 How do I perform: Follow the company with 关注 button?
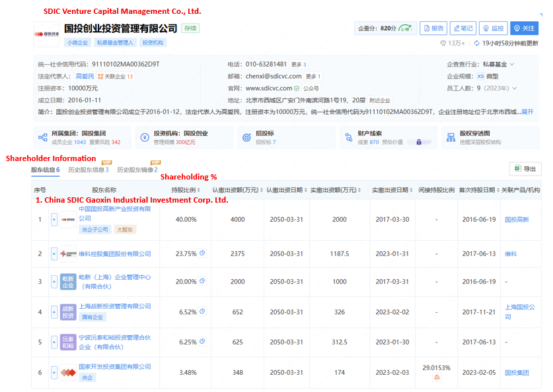pos(525,28)
